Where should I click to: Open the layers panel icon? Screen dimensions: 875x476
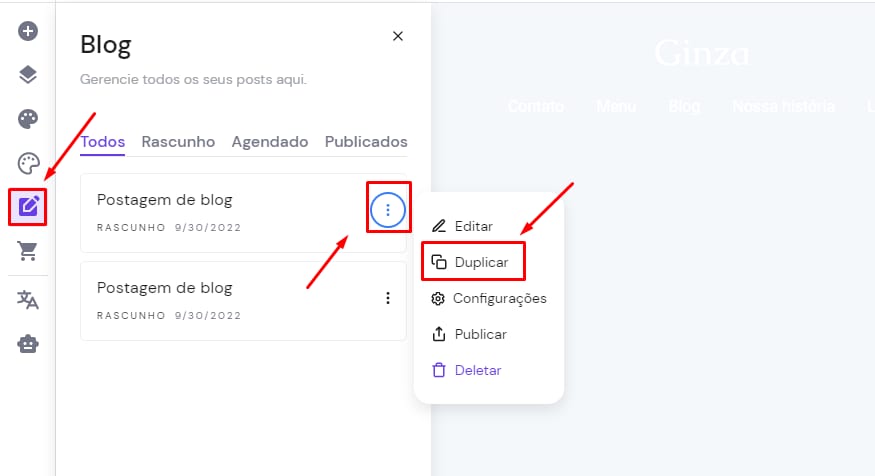point(28,75)
